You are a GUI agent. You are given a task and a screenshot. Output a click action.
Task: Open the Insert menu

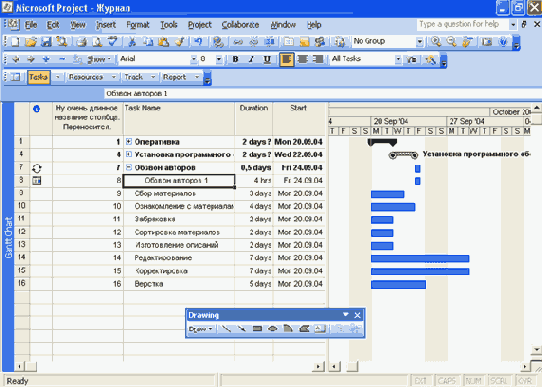pyautogui.click(x=106, y=25)
